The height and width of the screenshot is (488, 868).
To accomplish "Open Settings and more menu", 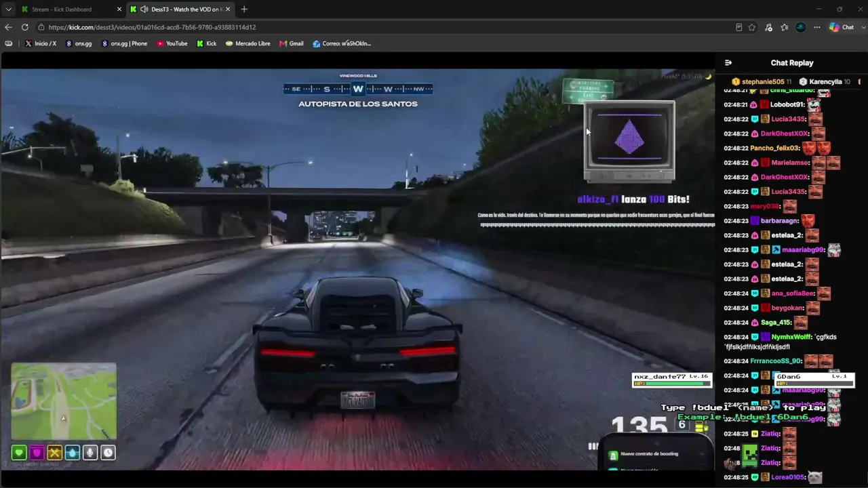I will click(817, 27).
